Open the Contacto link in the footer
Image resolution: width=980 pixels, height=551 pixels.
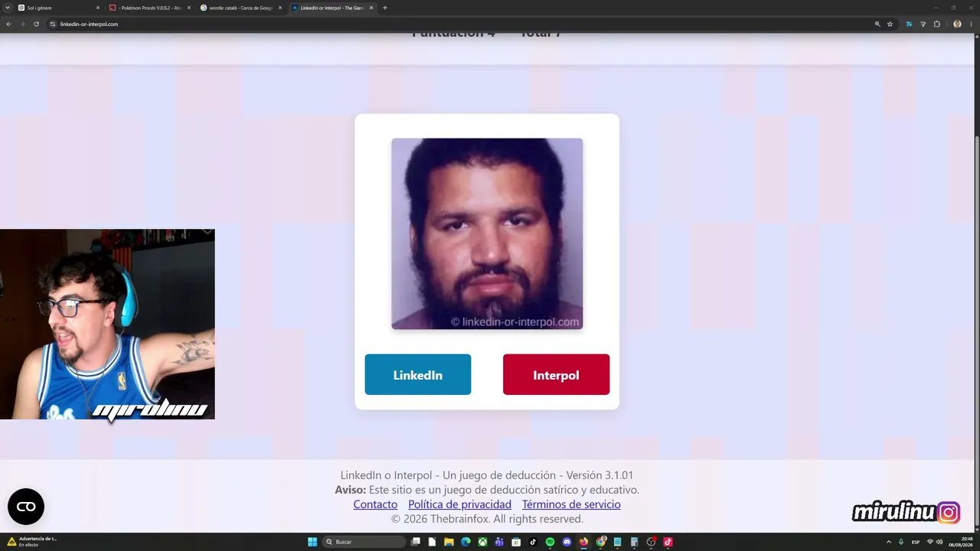point(375,504)
